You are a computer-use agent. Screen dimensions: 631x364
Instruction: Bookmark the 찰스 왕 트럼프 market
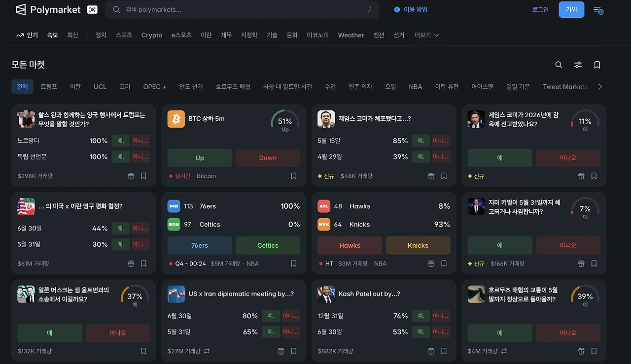point(144,176)
